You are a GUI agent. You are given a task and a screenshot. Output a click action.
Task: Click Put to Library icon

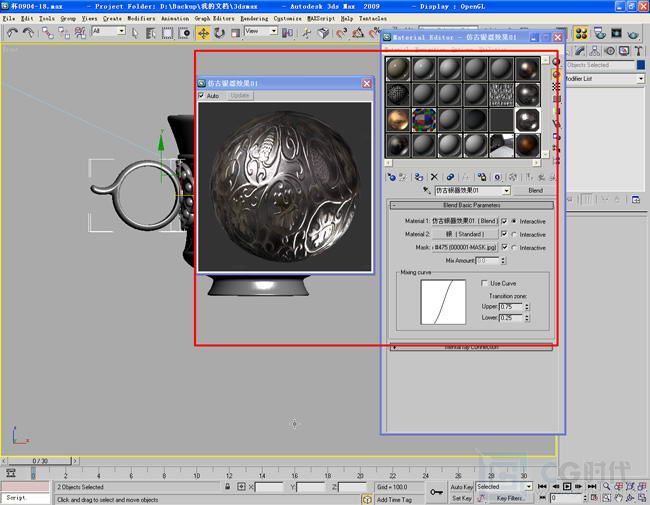[x=481, y=177]
